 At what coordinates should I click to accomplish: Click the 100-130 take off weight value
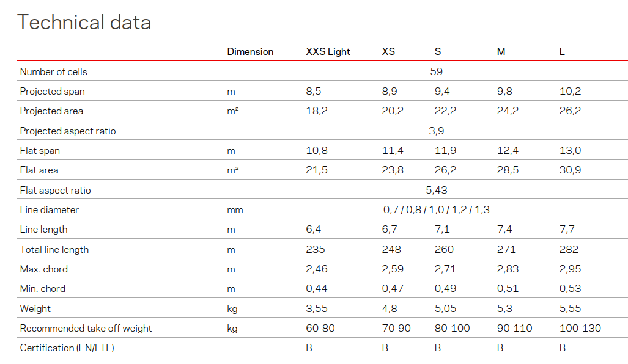[x=580, y=329]
